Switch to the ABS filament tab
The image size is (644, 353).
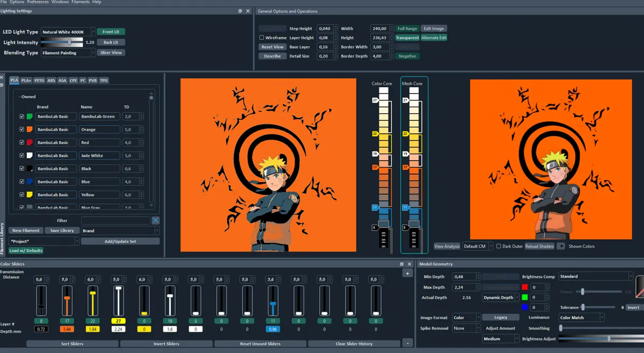pyautogui.click(x=51, y=81)
